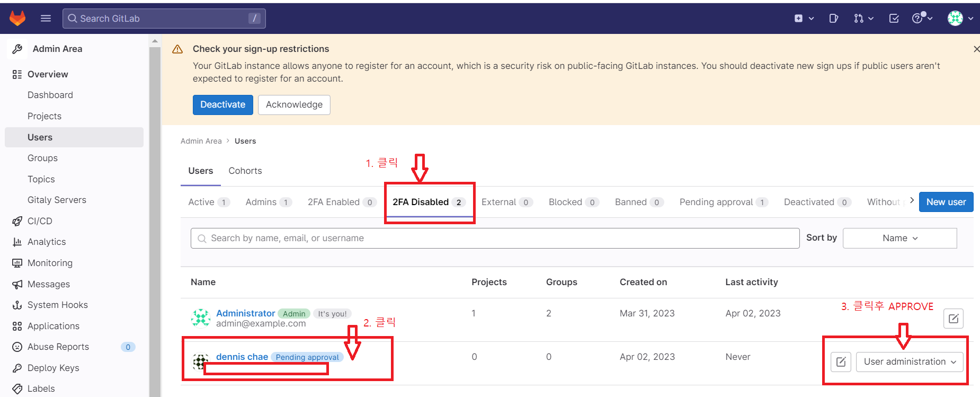
Task: Switch to Active users filter tab
Action: [x=209, y=202]
